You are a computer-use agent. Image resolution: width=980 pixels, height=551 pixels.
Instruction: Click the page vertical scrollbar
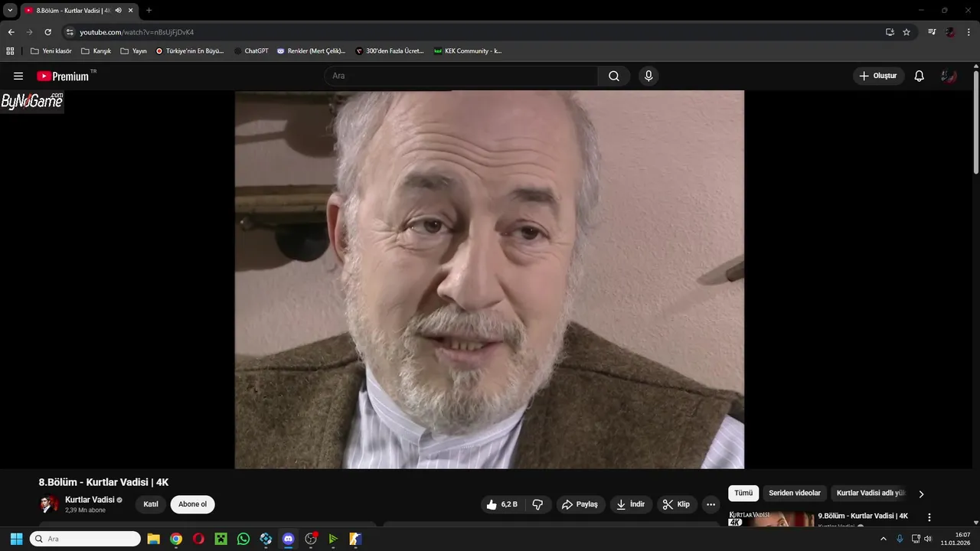(x=976, y=122)
